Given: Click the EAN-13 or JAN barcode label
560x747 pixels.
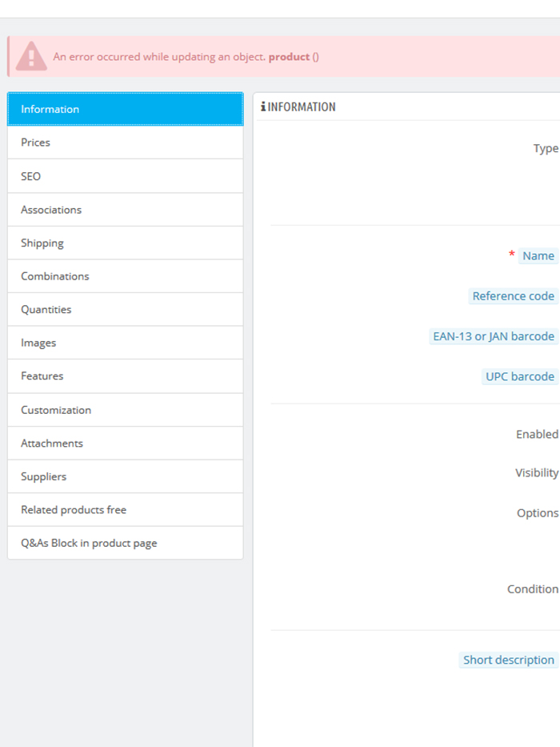Looking at the screenshot, I should pyautogui.click(x=494, y=336).
